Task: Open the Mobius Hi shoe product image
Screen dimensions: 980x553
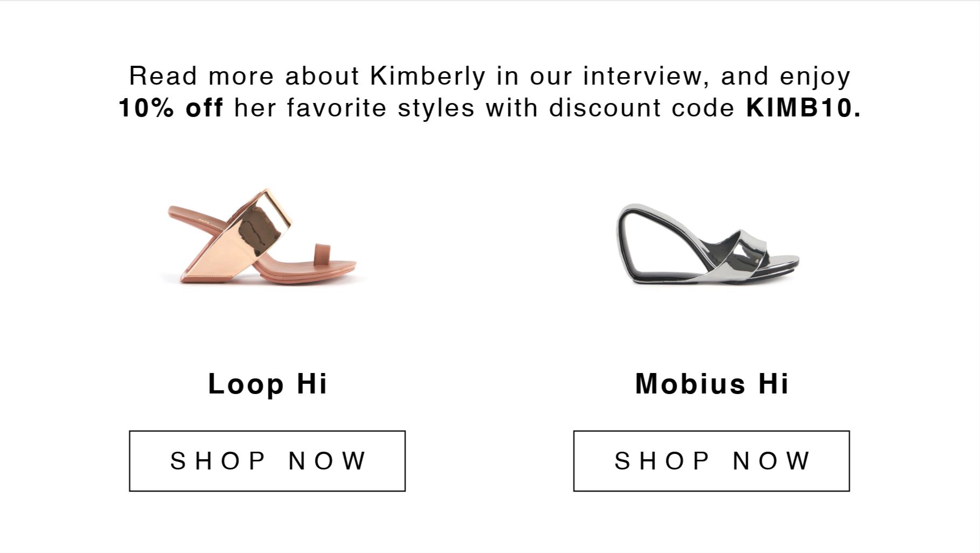Action: coord(708,244)
